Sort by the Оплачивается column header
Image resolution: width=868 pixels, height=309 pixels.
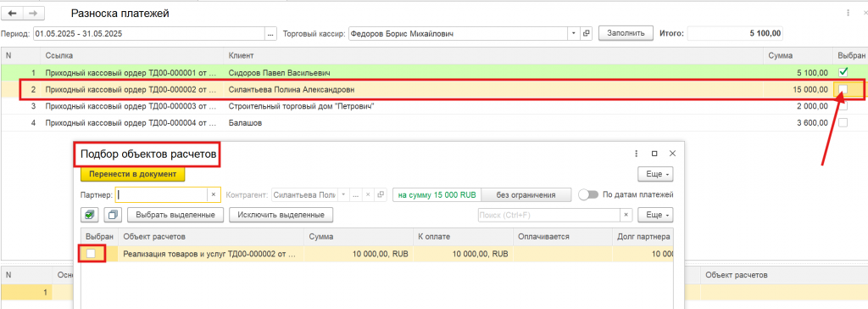pyautogui.click(x=562, y=237)
